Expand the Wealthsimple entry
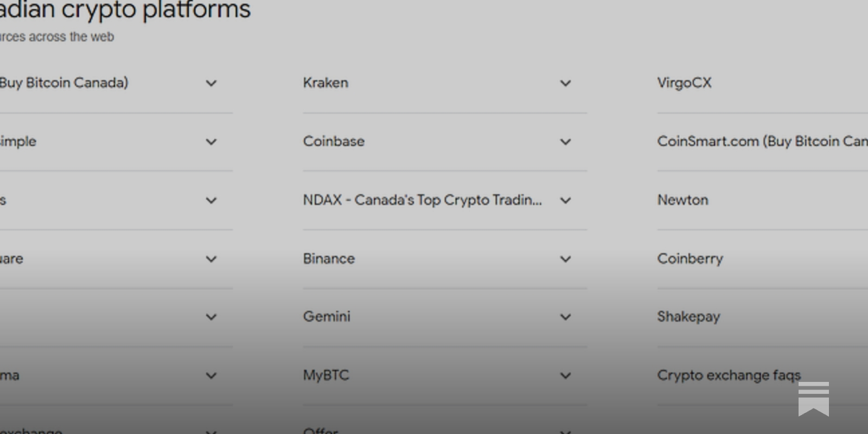The image size is (868, 434). click(x=211, y=142)
